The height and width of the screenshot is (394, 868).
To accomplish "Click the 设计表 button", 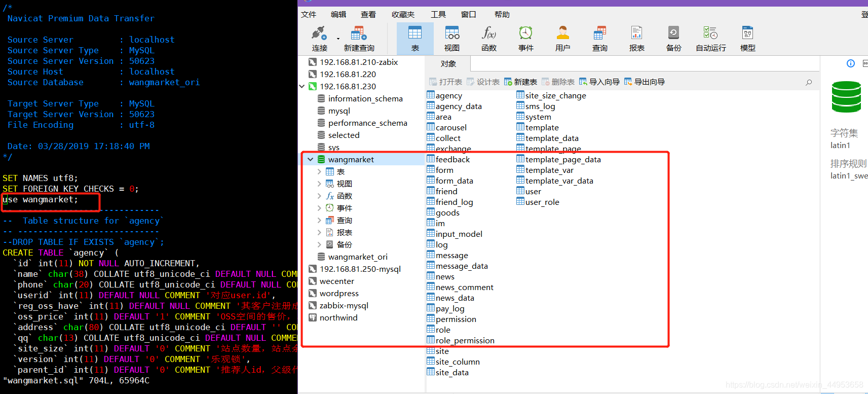I will [x=483, y=82].
